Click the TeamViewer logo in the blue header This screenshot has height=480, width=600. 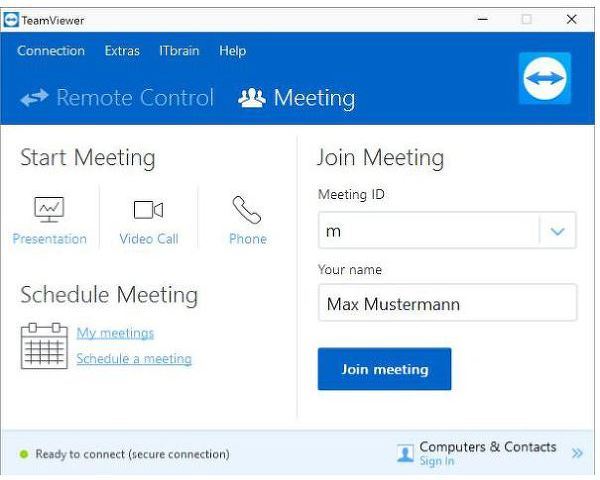point(545,78)
